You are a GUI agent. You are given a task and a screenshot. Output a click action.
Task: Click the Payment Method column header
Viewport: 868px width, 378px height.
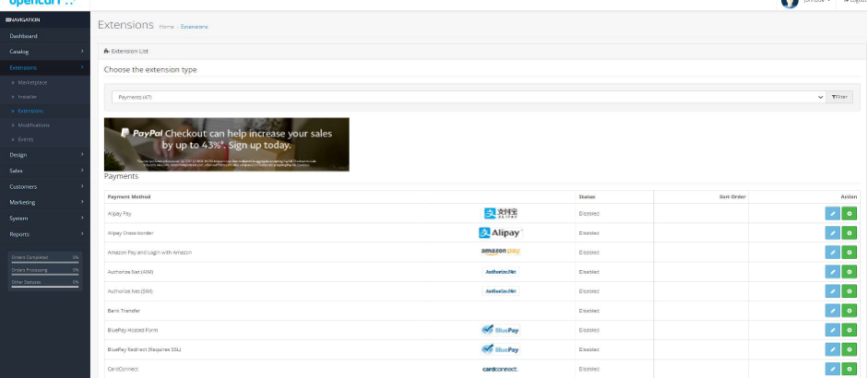pyautogui.click(x=129, y=197)
